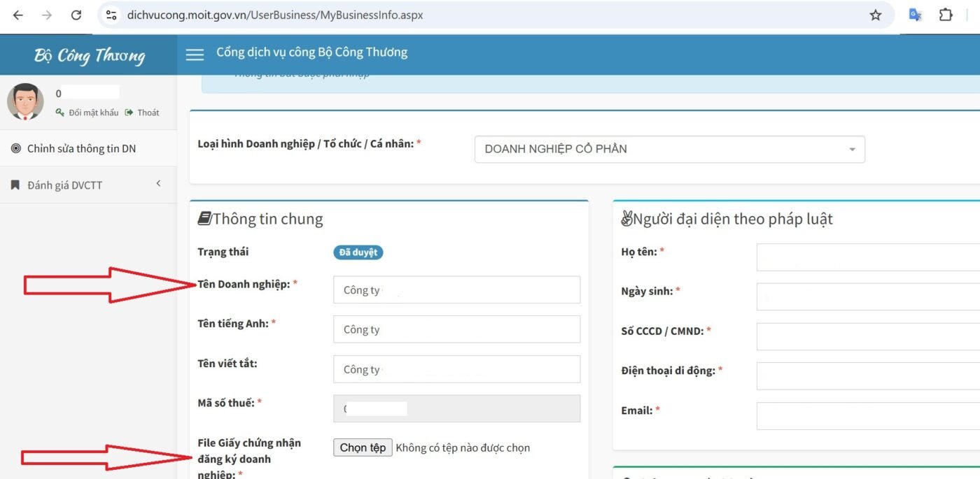The image size is (980, 479).
Task: Click the logout icon beside Thoát
Action: (x=129, y=112)
